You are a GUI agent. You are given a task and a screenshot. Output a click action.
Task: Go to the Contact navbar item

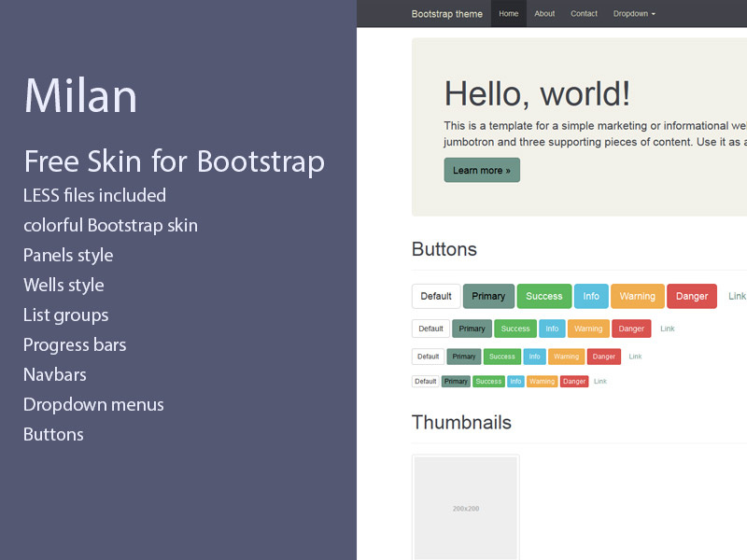click(584, 14)
